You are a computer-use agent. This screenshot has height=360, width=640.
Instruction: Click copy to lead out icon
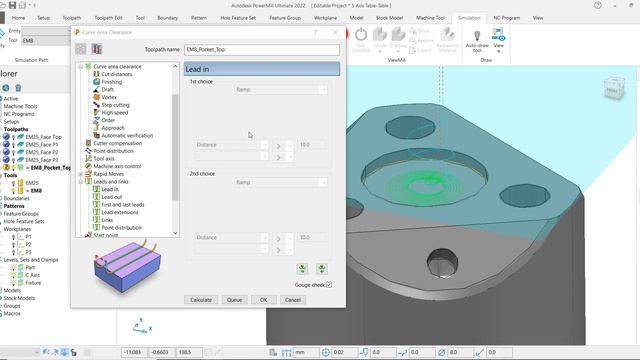click(x=302, y=269)
